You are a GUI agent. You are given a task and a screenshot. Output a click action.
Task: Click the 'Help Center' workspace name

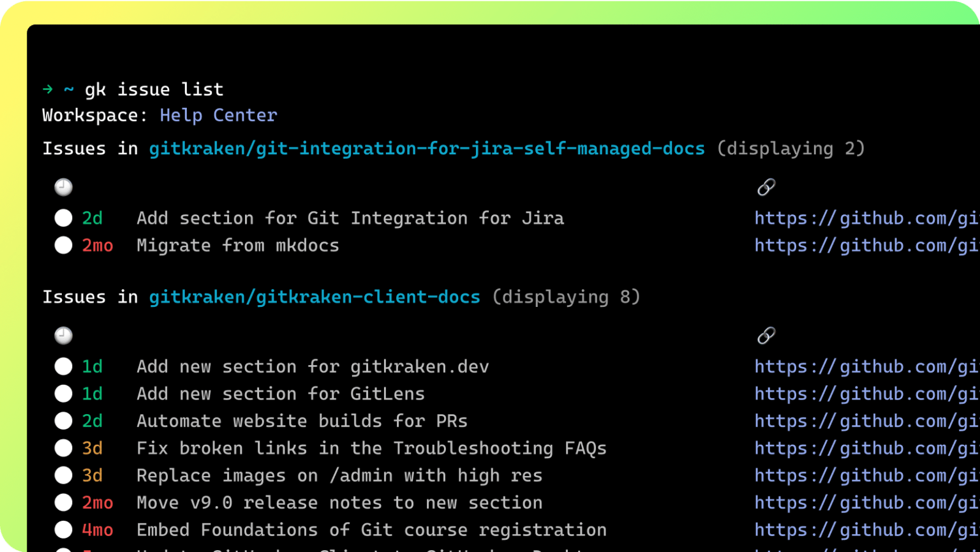click(x=218, y=115)
